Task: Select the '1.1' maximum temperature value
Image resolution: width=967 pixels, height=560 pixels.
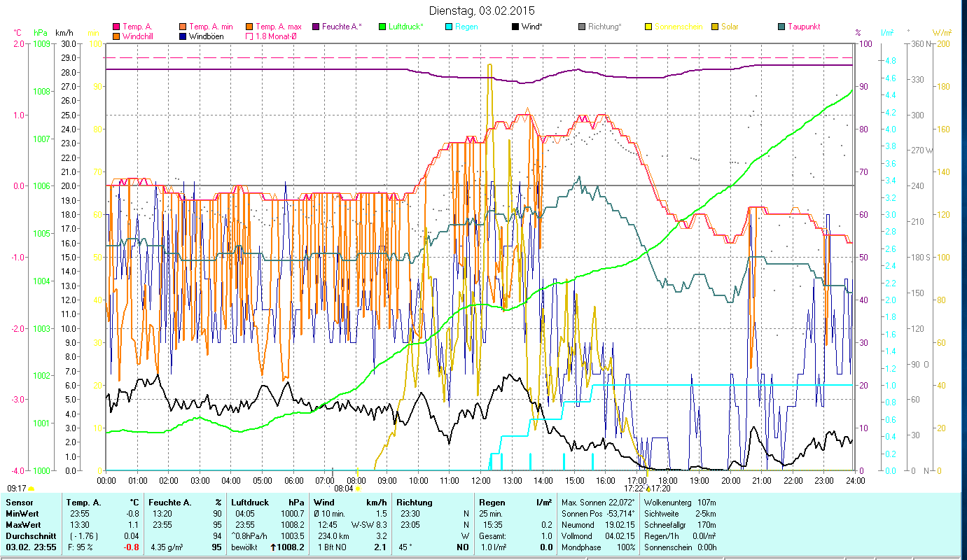Action: coord(134,525)
